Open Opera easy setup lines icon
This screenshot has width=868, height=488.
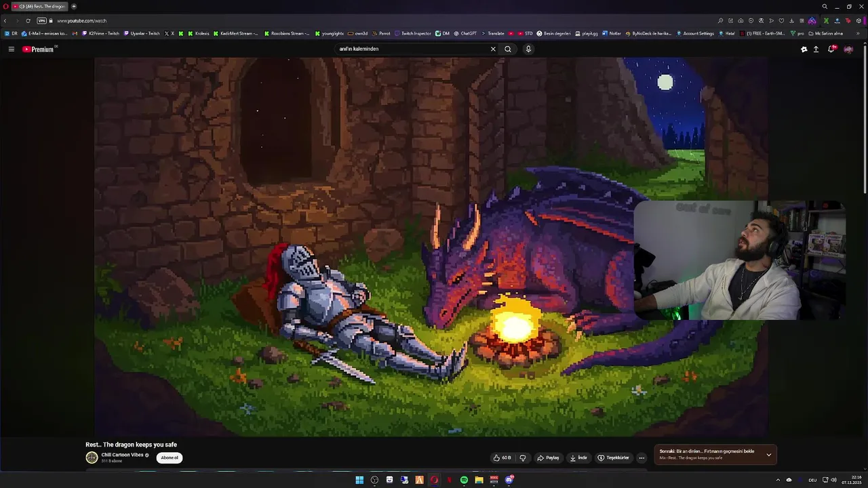pyautogui.click(x=802, y=20)
